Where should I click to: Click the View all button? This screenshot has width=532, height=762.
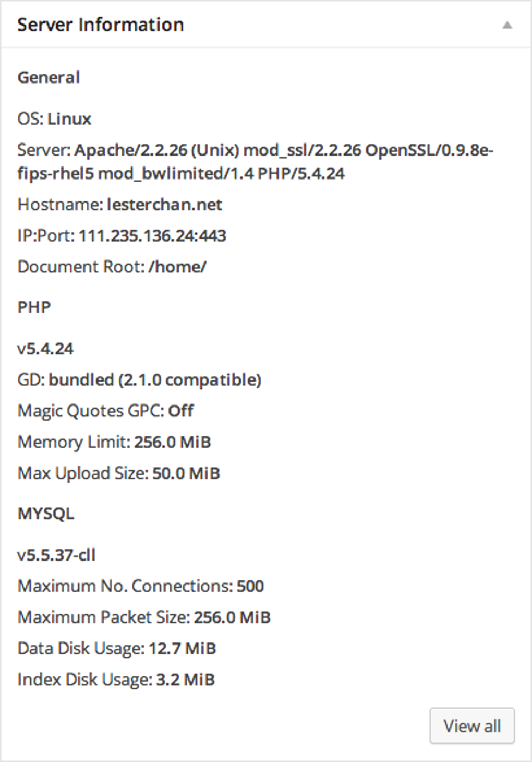pyautogui.click(x=471, y=725)
